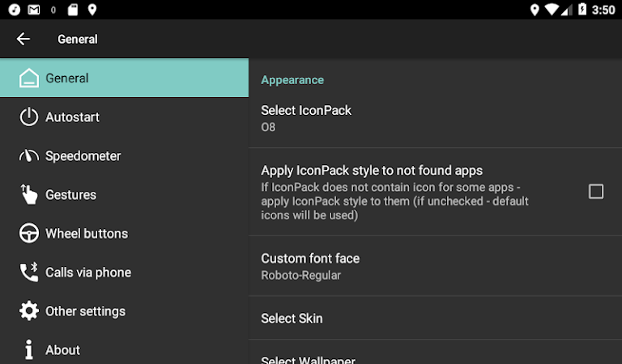Enable Apply IconPack style checkbox
Image resolution: width=622 pixels, height=364 pixels.
(596, 192)
